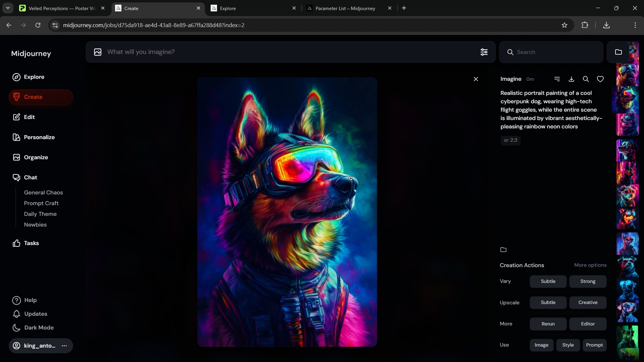Open prompt settings sliders icon

pos(484,52)
